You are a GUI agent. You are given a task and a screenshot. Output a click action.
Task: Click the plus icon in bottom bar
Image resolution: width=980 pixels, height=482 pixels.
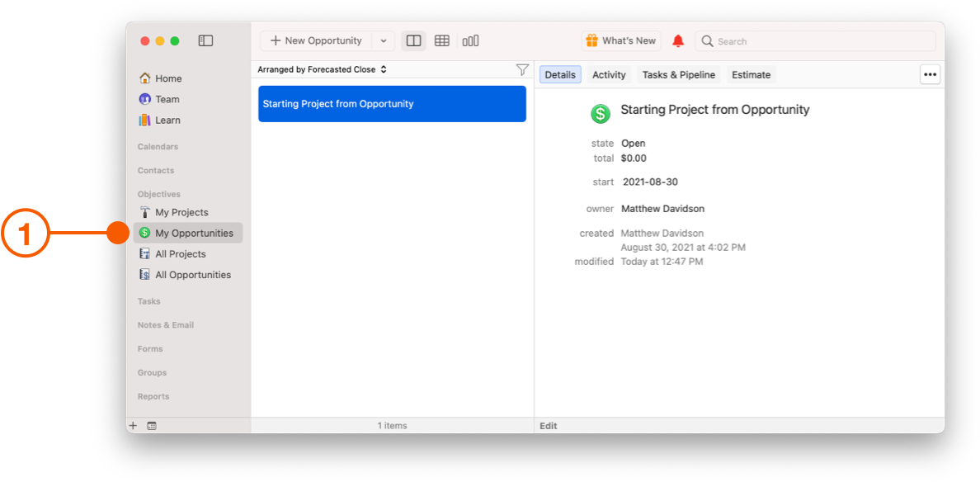(x=133, y=426)
